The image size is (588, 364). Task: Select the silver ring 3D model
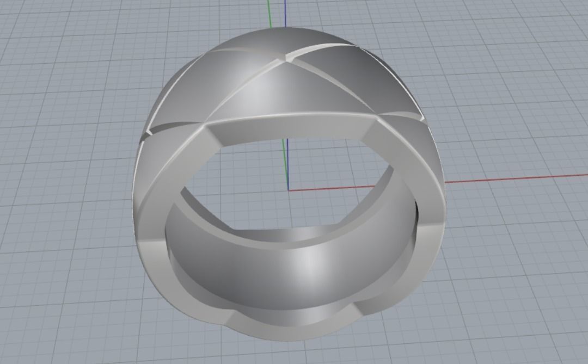pyautogui.click(x=289, y=184)
